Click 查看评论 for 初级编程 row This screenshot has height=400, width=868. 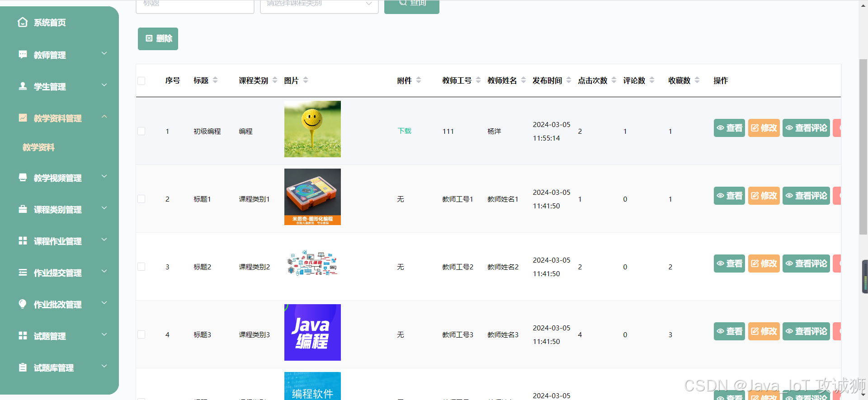(806, 128)
